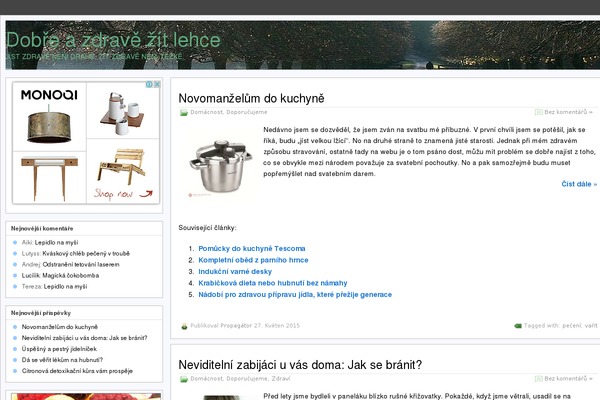This screenshot has height=400, width=600.
Task: Click the author icon beside Publikoval Propagátor
Action: point(184,326)
